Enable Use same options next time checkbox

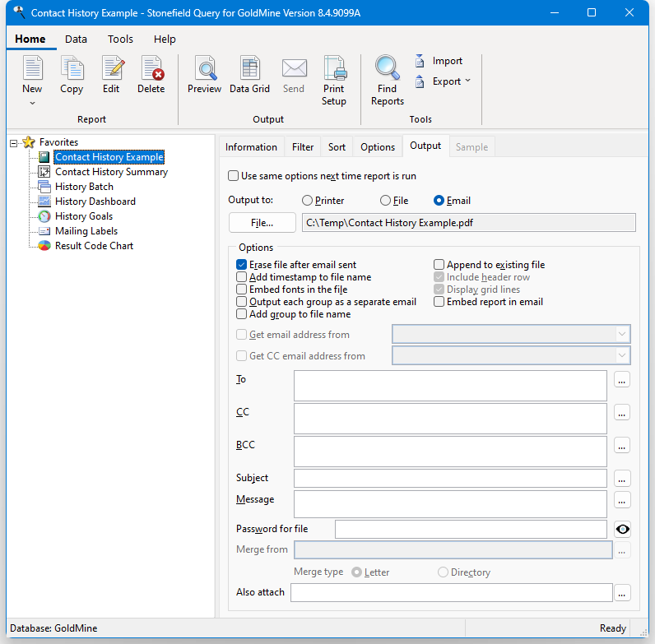click(233, 176)
